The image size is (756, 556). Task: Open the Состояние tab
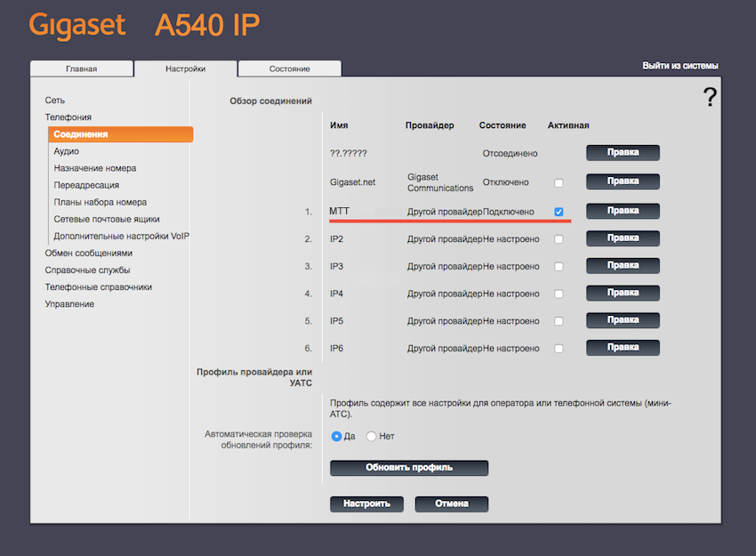coord(290,69)
